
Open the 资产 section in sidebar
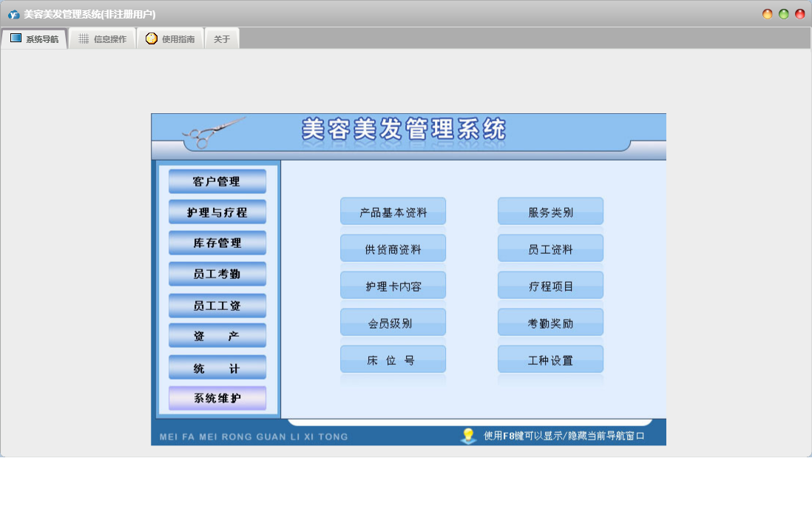[x=217, y=336]
